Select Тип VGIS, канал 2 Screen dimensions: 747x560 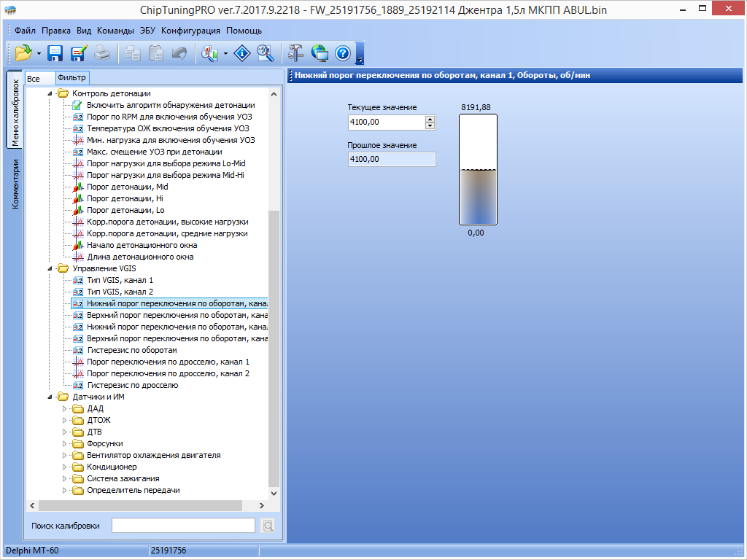120,292
